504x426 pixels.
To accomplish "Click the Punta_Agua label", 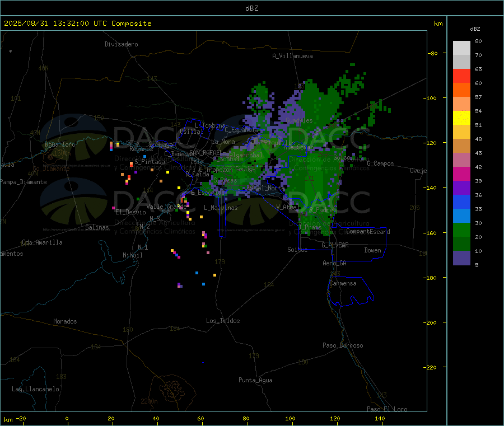I will coord(255,380).
